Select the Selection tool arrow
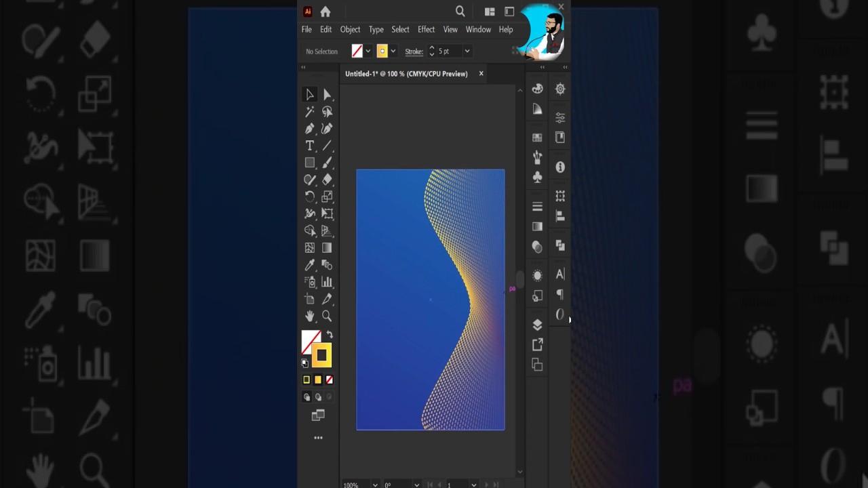This screenshot has height=488, width=868. (309, 95)
